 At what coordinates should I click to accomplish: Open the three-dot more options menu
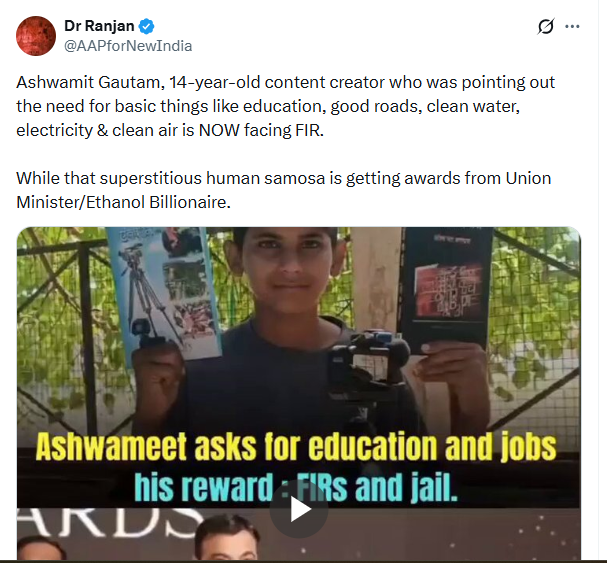tap(572, 26)
